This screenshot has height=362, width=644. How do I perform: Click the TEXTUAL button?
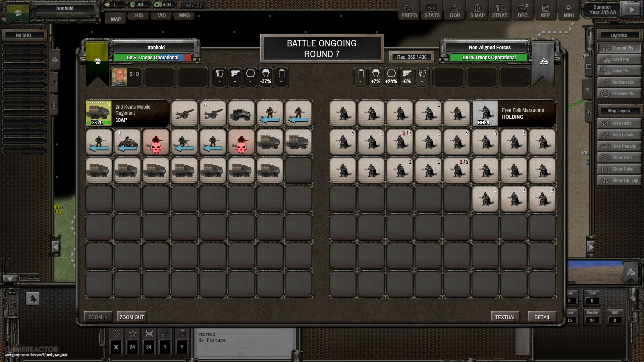[505, 317]
